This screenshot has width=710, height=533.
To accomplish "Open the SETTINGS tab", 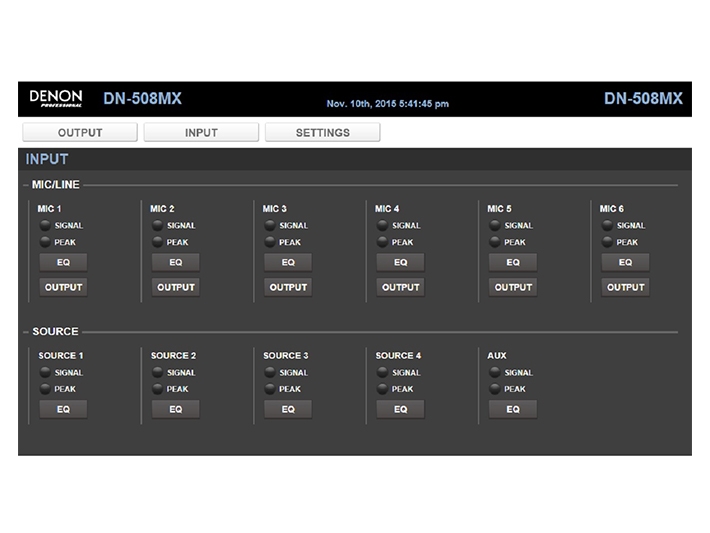I will pyautogui.click(x=323, y=132).
